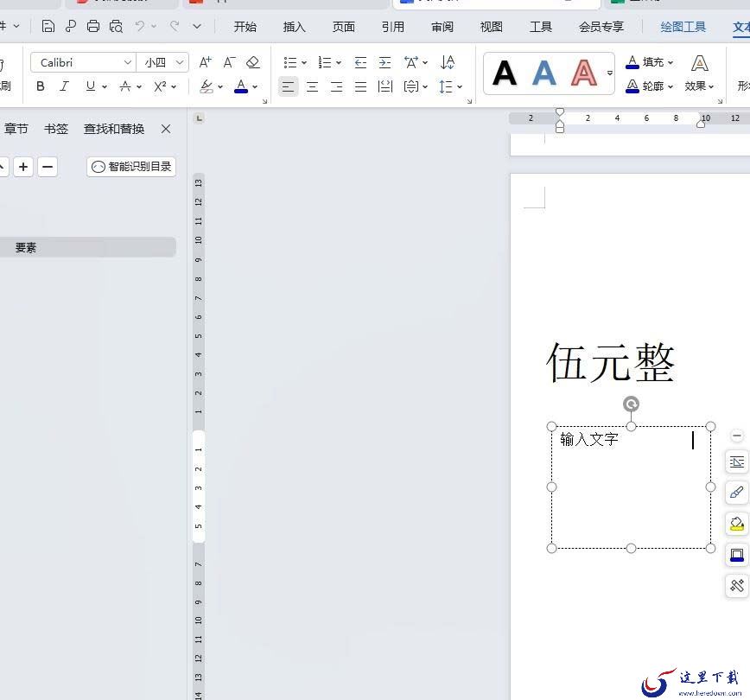The height and width of the screenshot is (700, 750).
Task: Toggle superscript X² button
Action: [x=160, y=86]
